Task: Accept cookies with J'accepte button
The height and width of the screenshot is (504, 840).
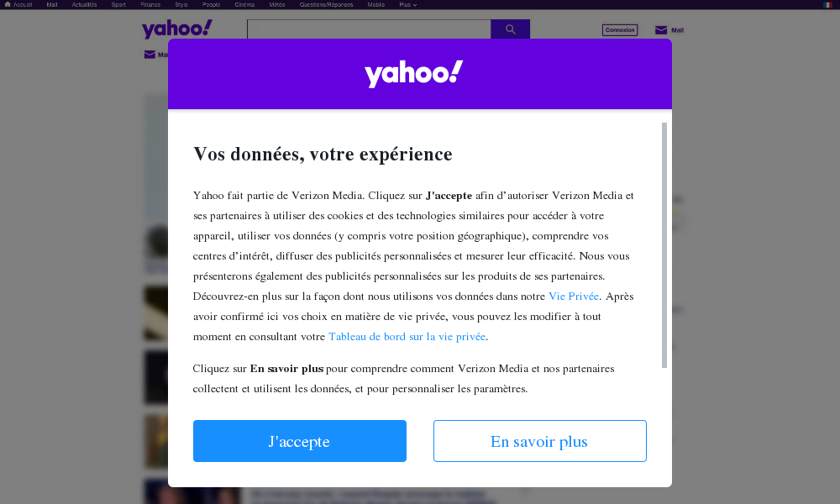Action: [x=300, y=441]
